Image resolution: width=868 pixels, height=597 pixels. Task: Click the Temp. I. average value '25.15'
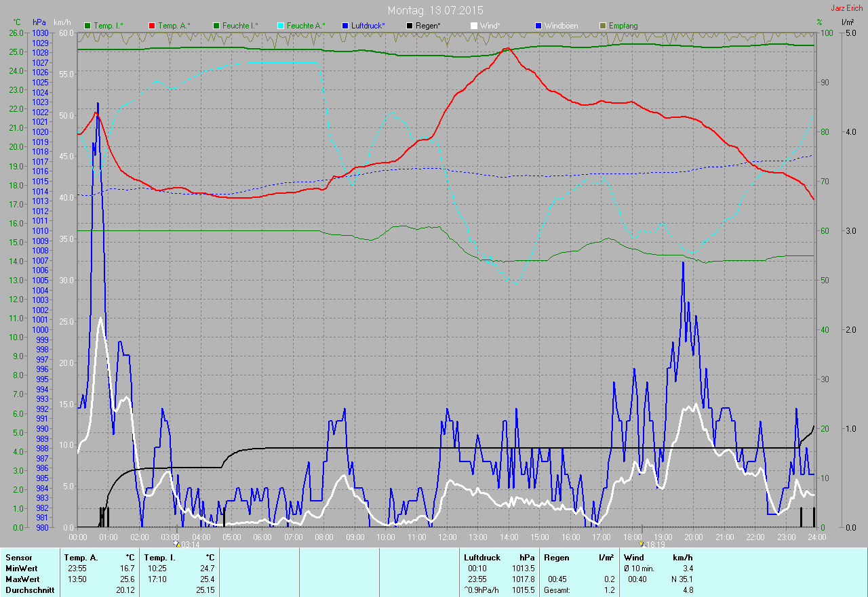click(x=205, y=590)
